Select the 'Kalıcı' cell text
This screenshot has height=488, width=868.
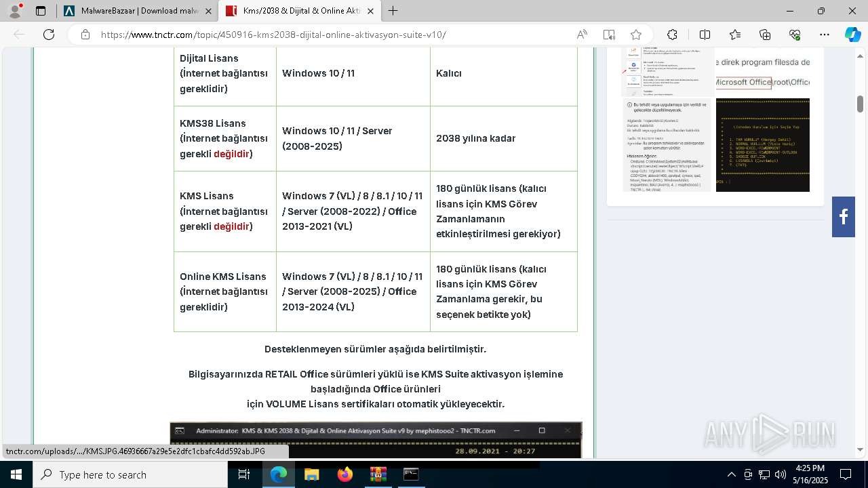[449, 73]
